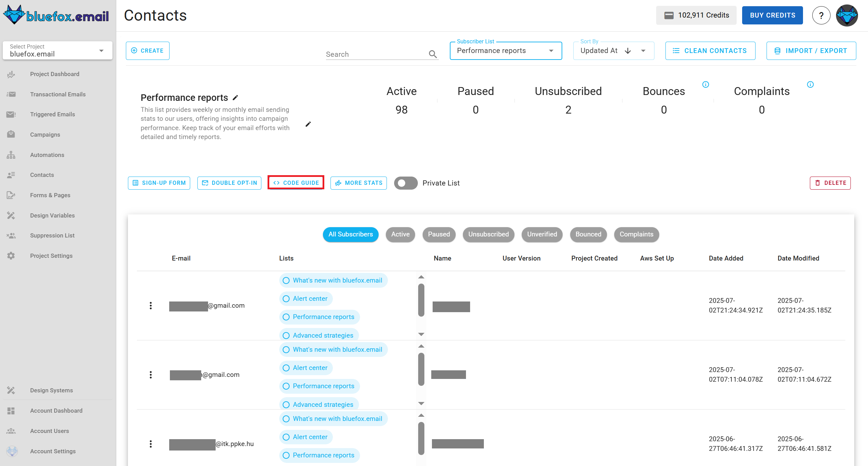Open Account Settings
Screen dimensions: 868x466
[x=53, y=451]
